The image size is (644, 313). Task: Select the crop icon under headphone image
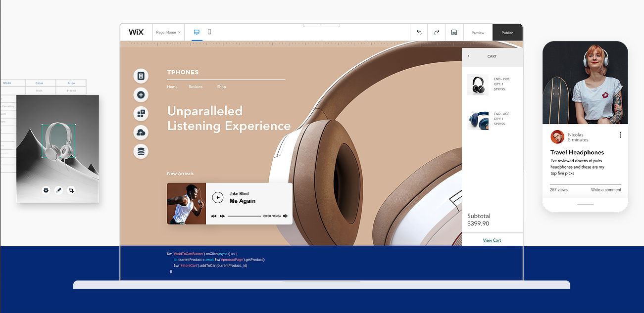click(x=71, y=190)
